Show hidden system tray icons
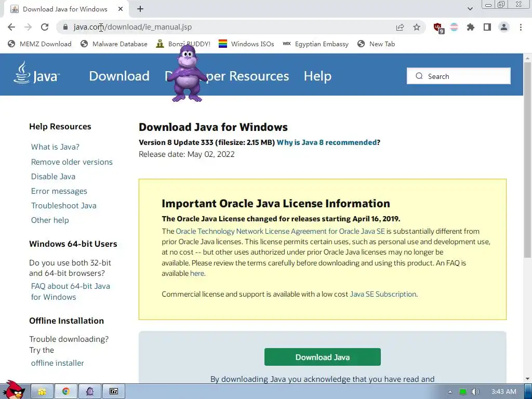Image resolution: width=532 pixels, height=399 pixels. pyautogui.click(x=450, y=392)
